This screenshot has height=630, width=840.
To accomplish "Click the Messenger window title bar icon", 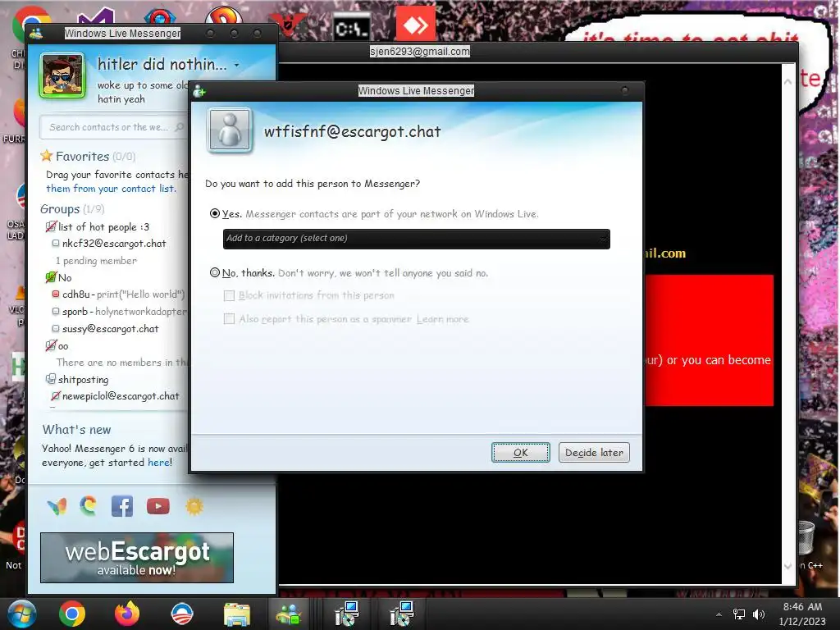I will pos(36,34).
